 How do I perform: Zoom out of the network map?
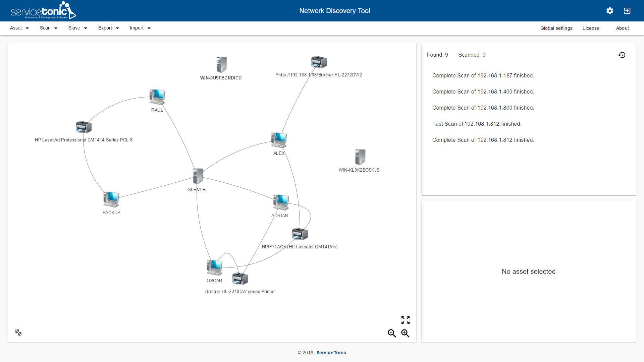point(392,333)
